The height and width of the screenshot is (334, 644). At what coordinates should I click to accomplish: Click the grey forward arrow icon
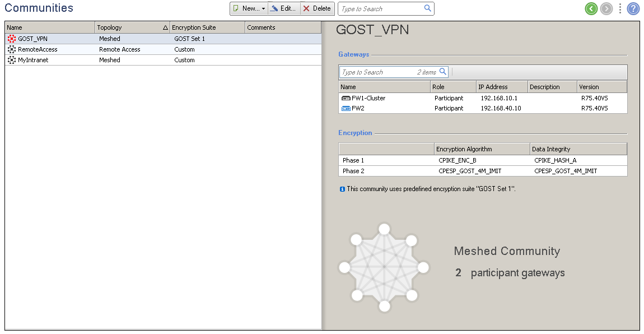pyautogui.click(x=606, y=8)
